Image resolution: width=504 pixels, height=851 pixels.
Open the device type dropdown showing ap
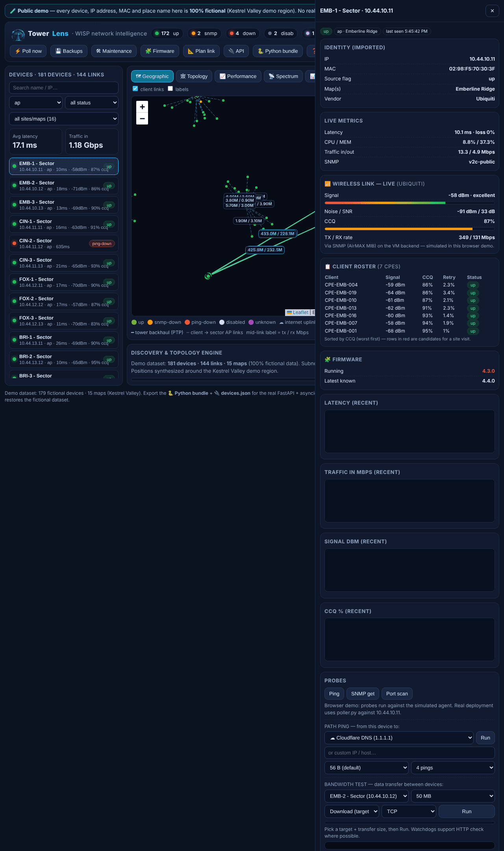coord(36,103)
